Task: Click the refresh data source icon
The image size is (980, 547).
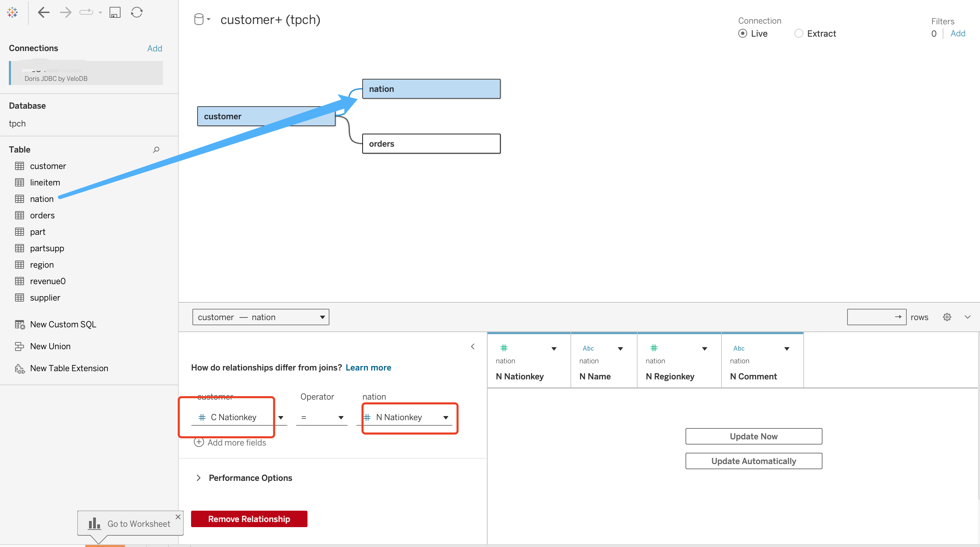Action: coord(137,13)
